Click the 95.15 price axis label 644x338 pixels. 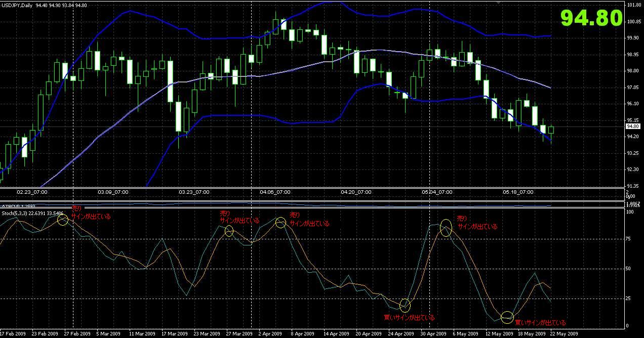[632, 120]
